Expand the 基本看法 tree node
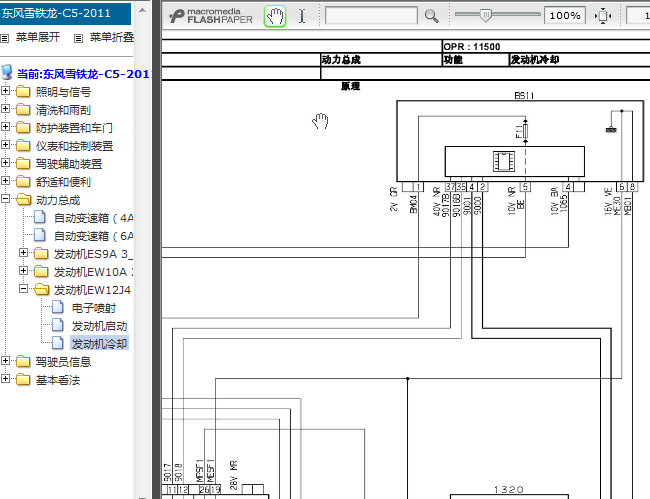This screenshot has height=499, width=650. (x=5, y=378)
